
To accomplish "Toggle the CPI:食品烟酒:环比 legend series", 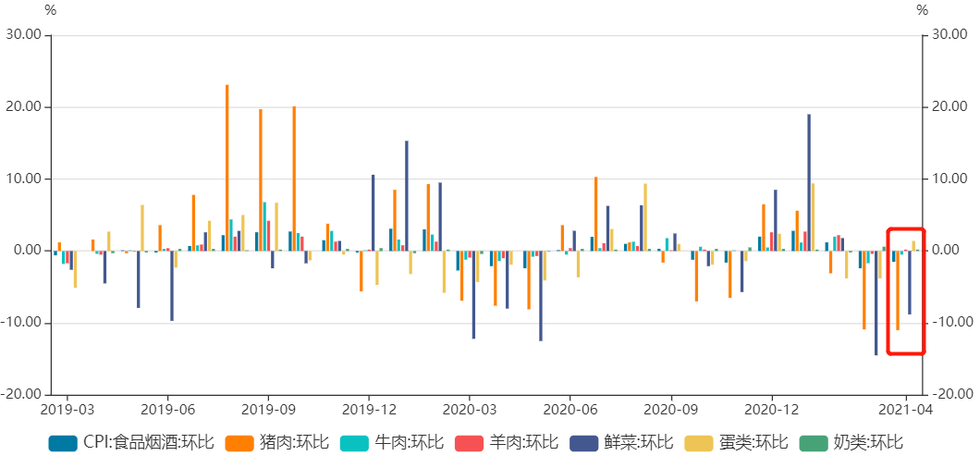I will (x=149, y=443).
